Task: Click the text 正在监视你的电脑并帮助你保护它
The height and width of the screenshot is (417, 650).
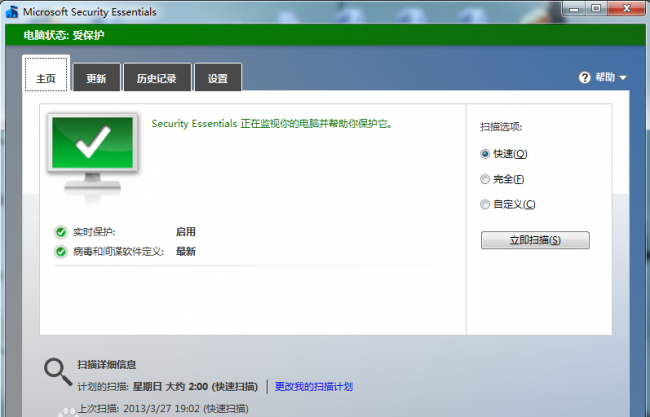Action: (x=316, y=124)
